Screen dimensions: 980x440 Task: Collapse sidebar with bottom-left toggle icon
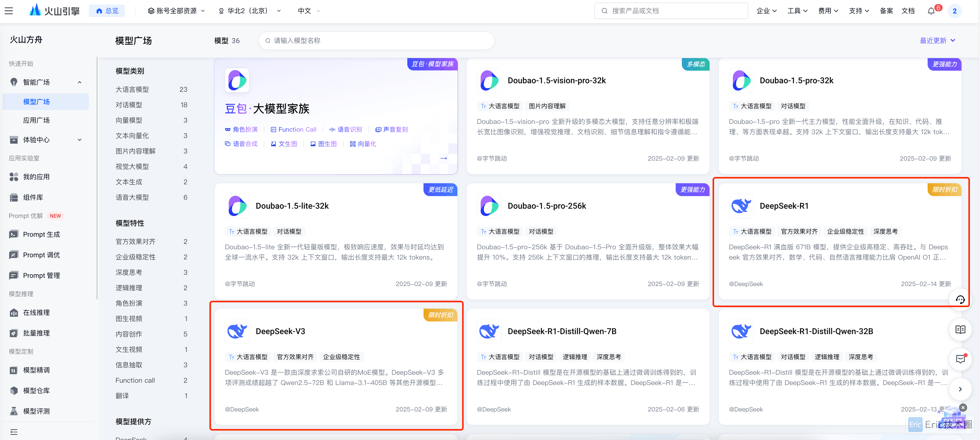(x=14, y=432)
